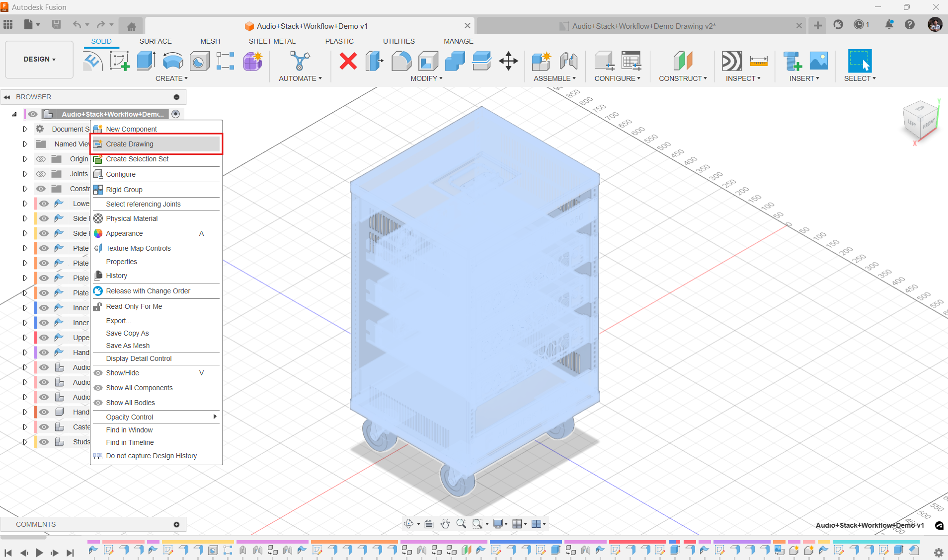Image resolution: width=948 pixels, height=560 pixels.
Task: Click the Save disk icon
Action: [x=57, y=24]
